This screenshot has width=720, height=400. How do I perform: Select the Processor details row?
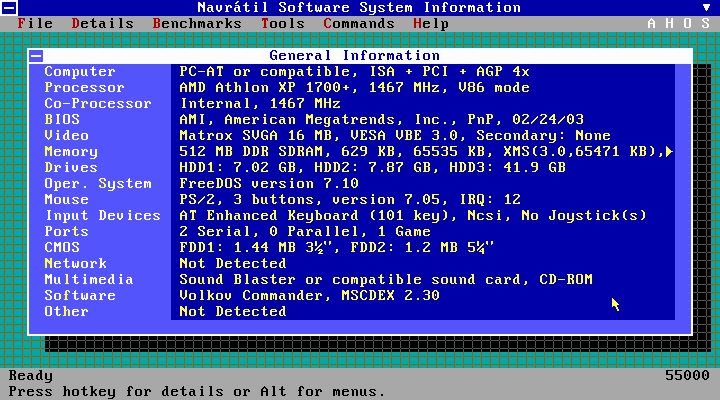click(84, 88)
